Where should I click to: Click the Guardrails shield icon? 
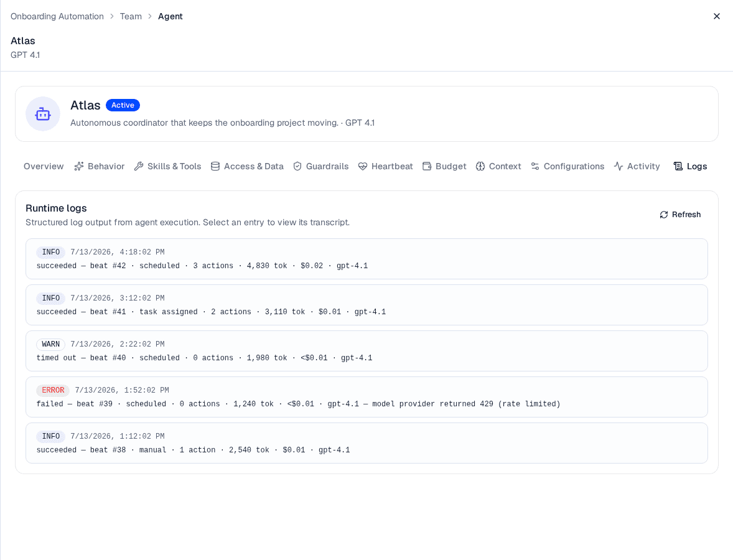click(297, 166)
